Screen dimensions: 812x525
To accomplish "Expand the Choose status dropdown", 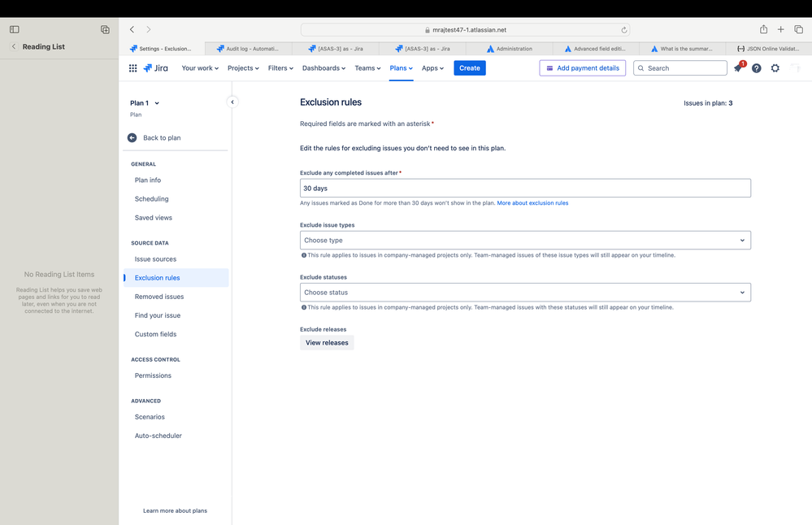I will [x=525, y=292].
